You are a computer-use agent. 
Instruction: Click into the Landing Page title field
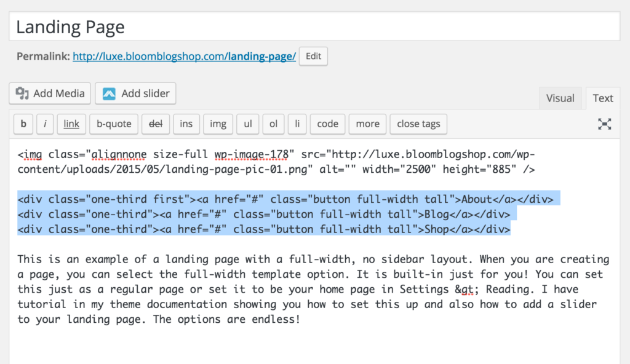click(x=314, y=26)
